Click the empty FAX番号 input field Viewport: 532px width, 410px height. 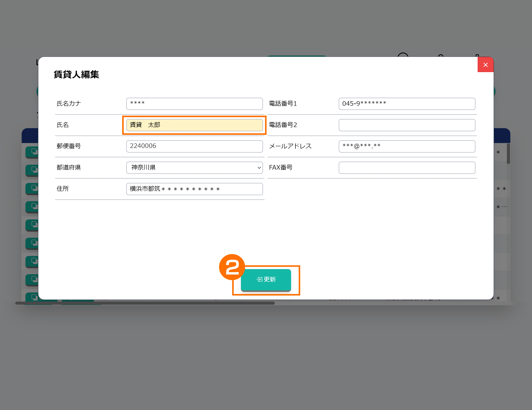[407, 168]
